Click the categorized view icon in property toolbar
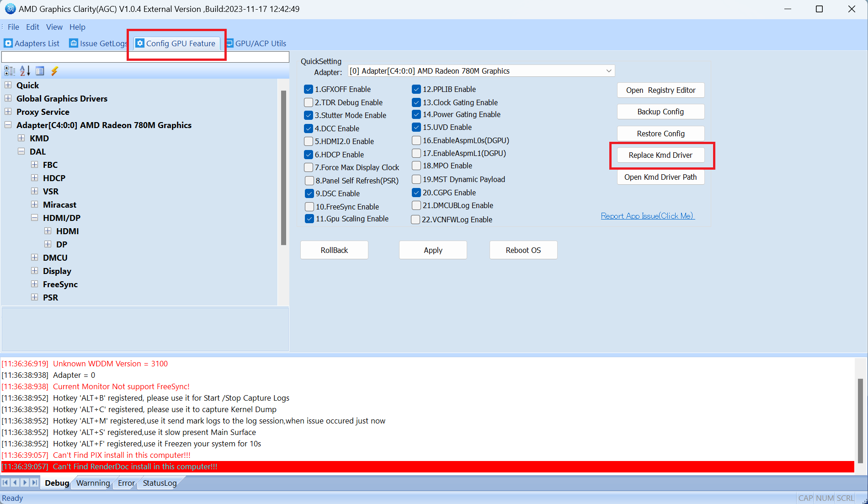 [9, 71]
